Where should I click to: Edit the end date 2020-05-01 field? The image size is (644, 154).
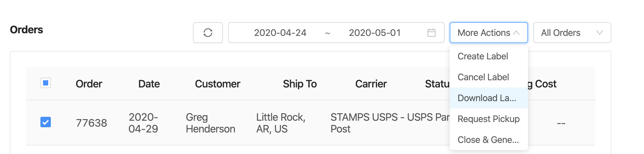coord(375,33)
